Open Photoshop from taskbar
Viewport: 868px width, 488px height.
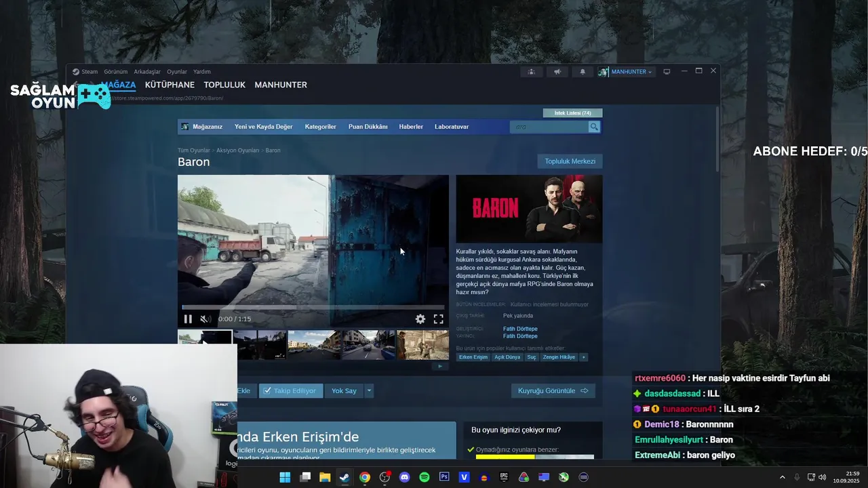[444, 477]
